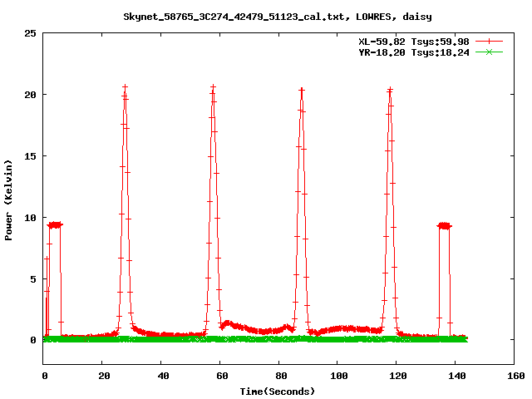Click the green line sample in the legend
The width and height of the screenshot is (532, 399).
[489, 52]
